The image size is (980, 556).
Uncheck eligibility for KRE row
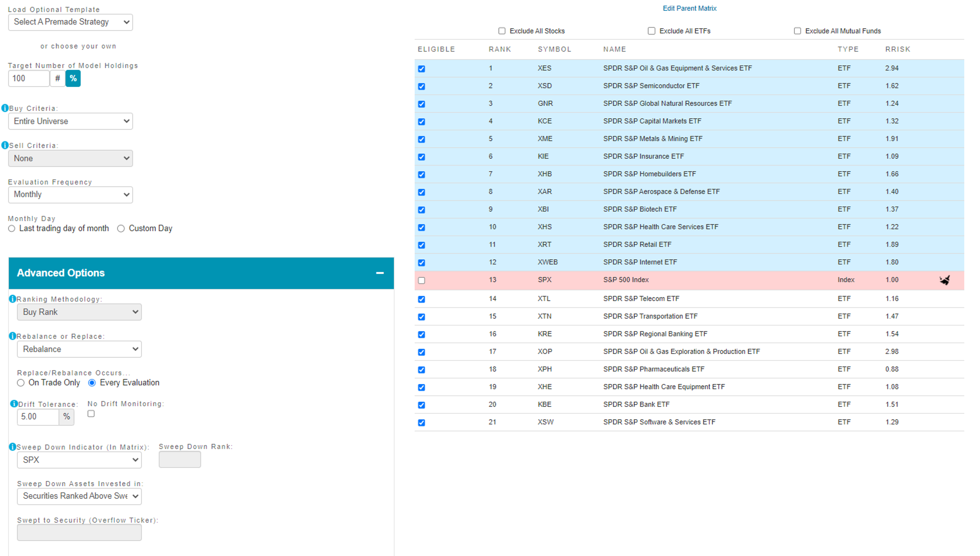tap(422, 334)
